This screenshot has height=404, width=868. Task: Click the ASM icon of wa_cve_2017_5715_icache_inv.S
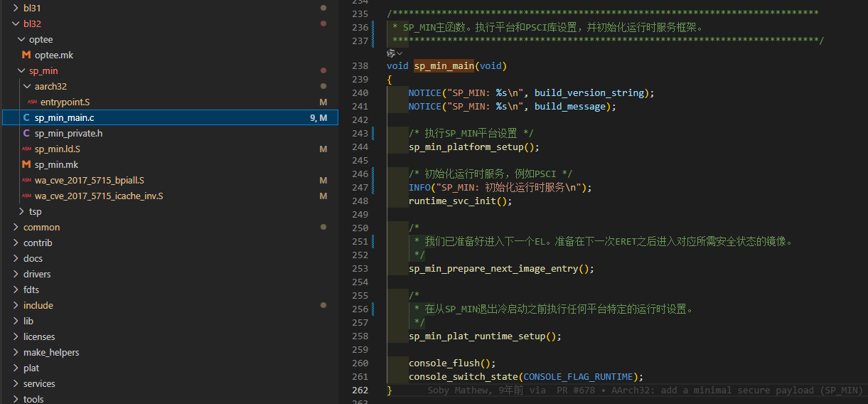pyautogui.click(x=26, y=196)
